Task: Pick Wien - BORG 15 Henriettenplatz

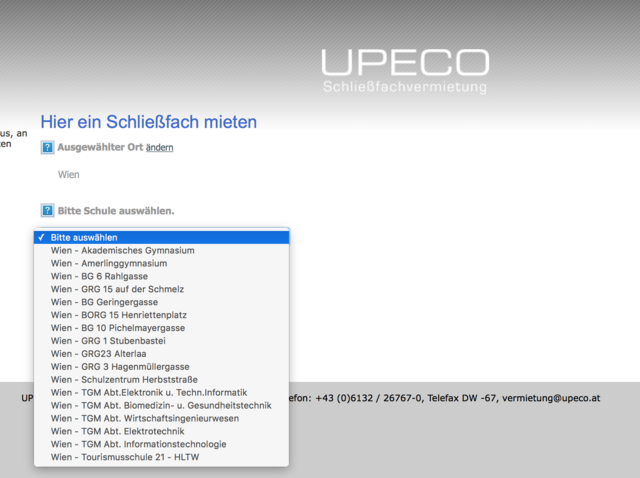Action: [x=162, y=315]
